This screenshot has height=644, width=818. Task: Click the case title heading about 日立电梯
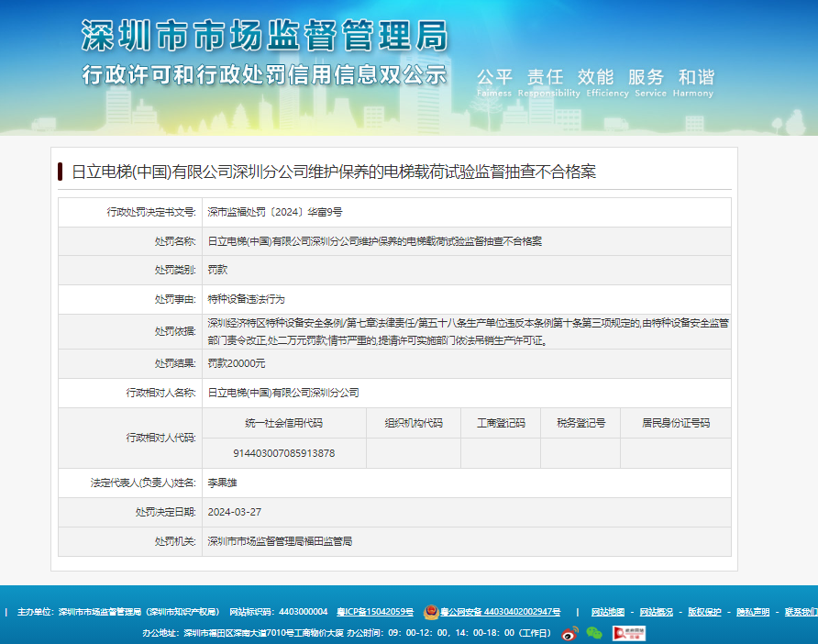334,172
